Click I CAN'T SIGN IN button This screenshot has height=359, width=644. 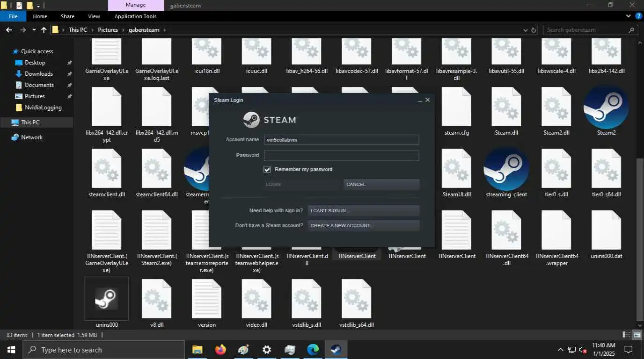coord(364,210)
